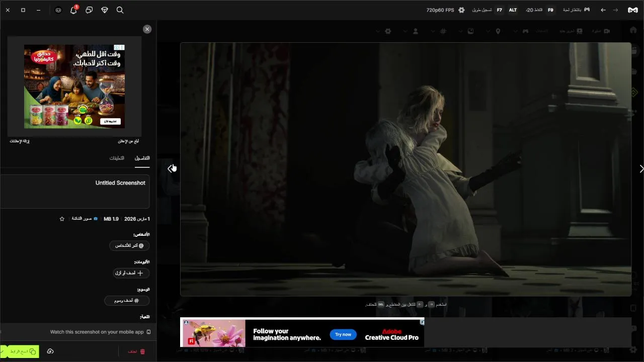Close the details side panel

point(147,29)
